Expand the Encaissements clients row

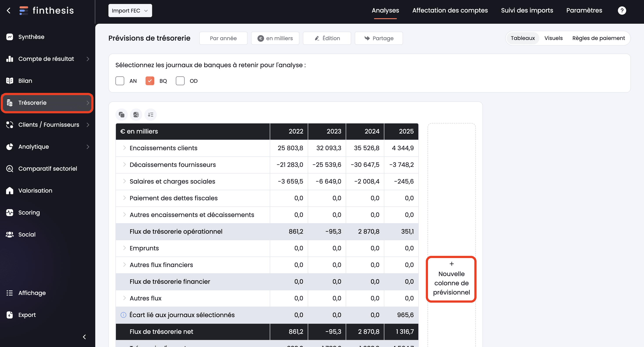point(124,148)
